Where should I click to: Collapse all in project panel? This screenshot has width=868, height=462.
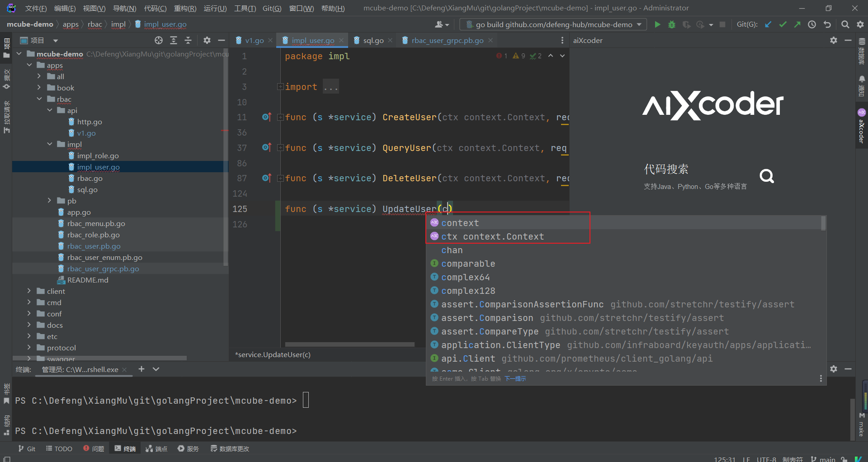click(x=188, y=40)
